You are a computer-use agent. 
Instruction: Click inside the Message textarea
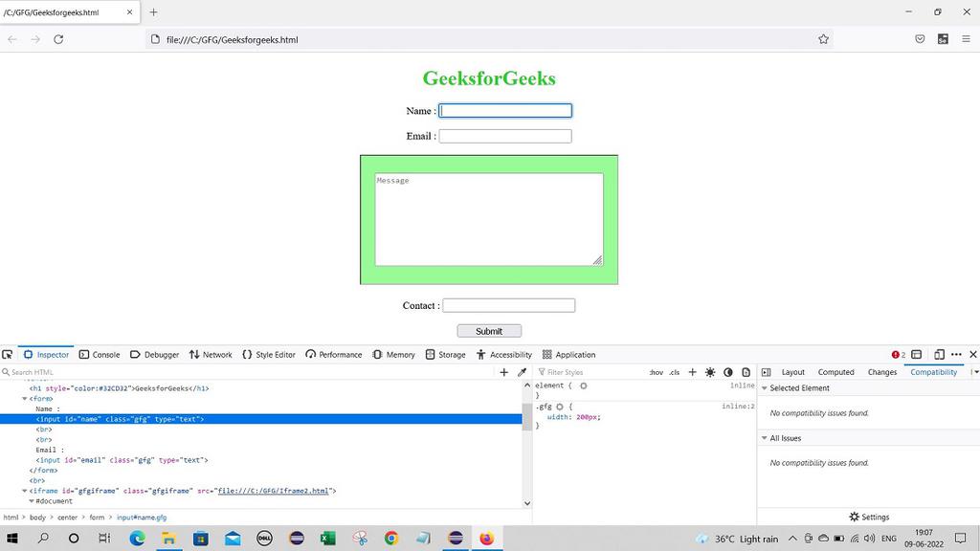point(489,219)
